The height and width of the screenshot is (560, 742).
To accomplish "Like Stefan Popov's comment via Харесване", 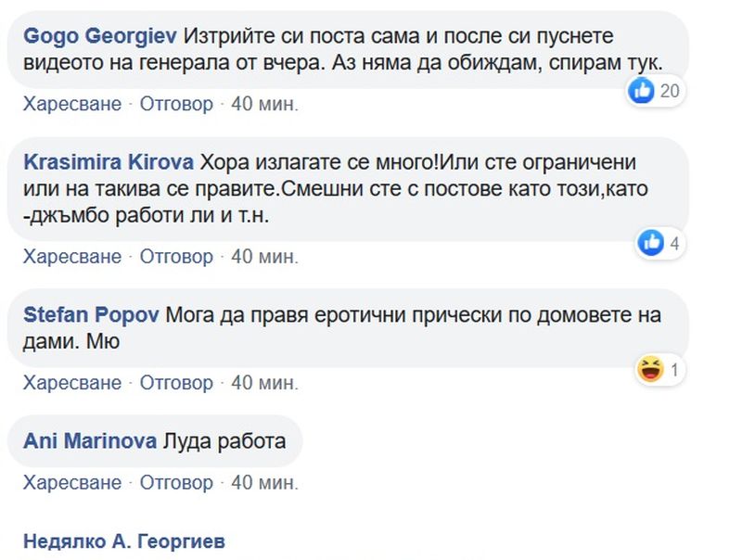I will (72, 383).
